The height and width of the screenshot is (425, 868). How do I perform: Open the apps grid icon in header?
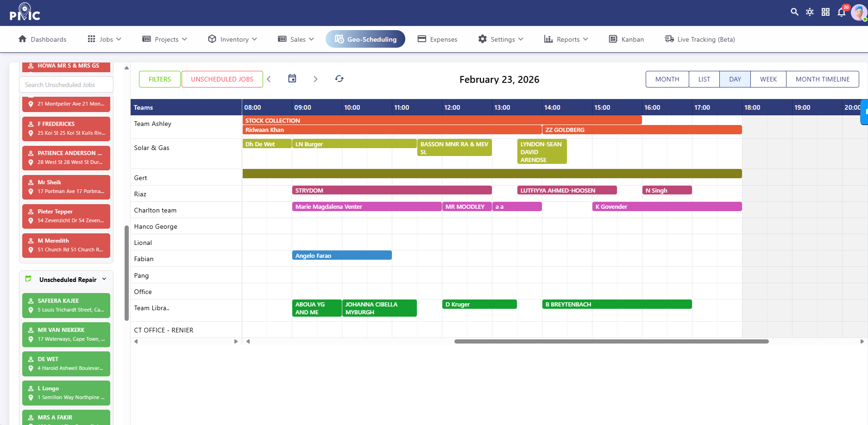click(x=825, y=12)
